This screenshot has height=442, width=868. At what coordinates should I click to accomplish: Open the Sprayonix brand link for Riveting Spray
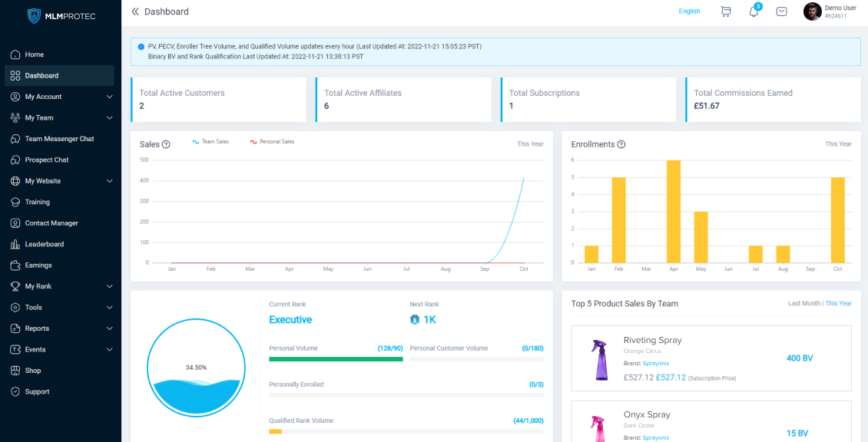point(655,362)
